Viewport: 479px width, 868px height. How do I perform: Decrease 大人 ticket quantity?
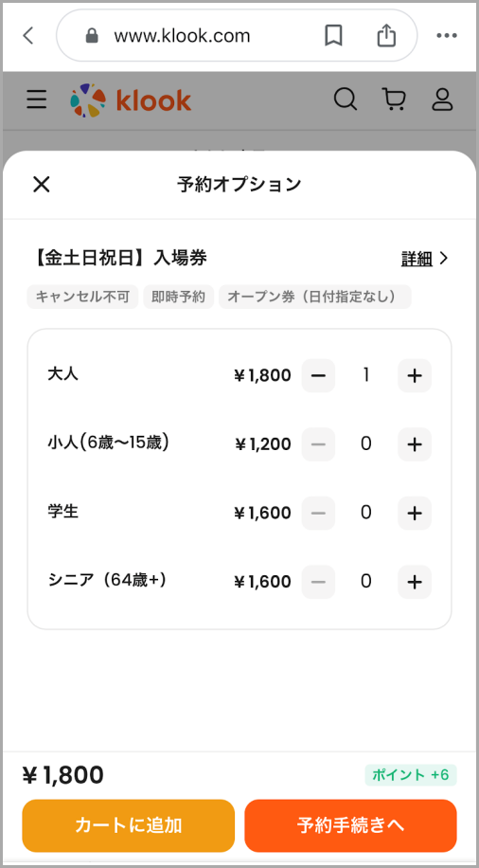point(318,376)
